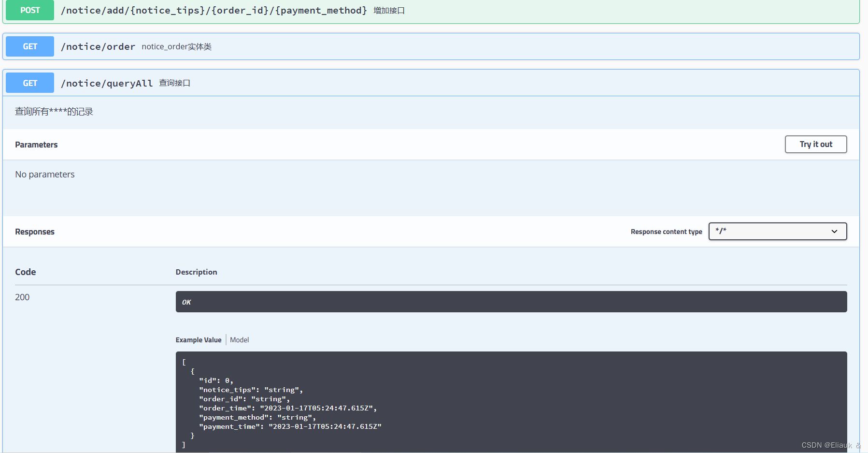Click the No parameters text

(x=45, y=175)
